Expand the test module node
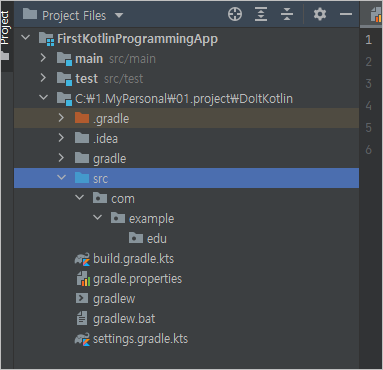Screen dimensions: 383x370 [x=43, y=78]
